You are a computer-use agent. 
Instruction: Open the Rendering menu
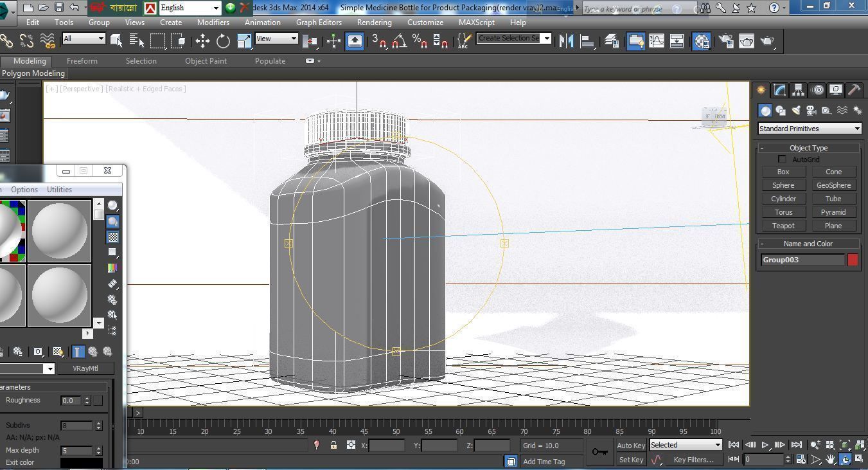click(x=374, y=22)
